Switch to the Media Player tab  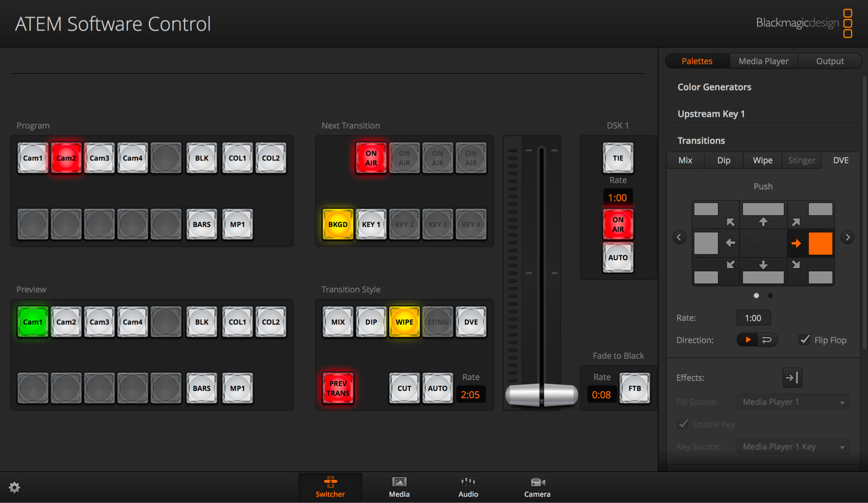coord(763,61)
